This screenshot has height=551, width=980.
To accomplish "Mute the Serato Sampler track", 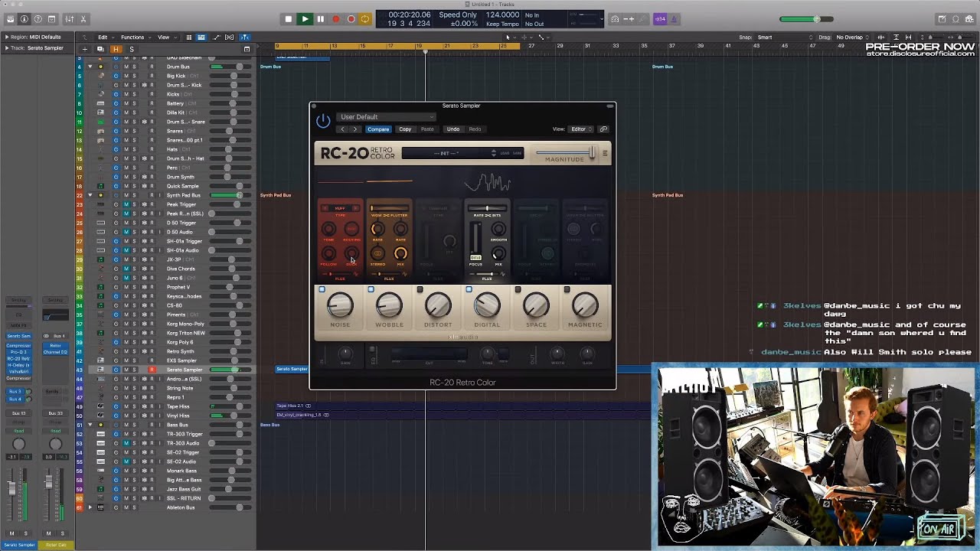I will point(126,370).
